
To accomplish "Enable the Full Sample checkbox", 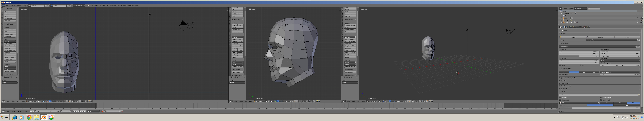I will point(560,74).
